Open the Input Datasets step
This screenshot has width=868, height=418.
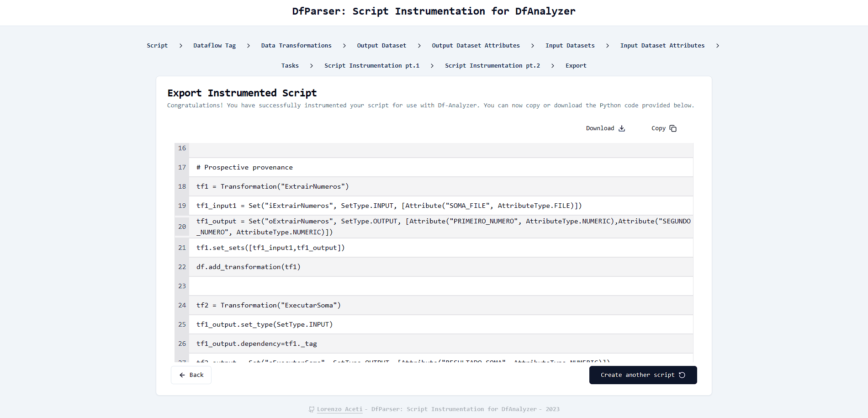(x=570, y=45)
